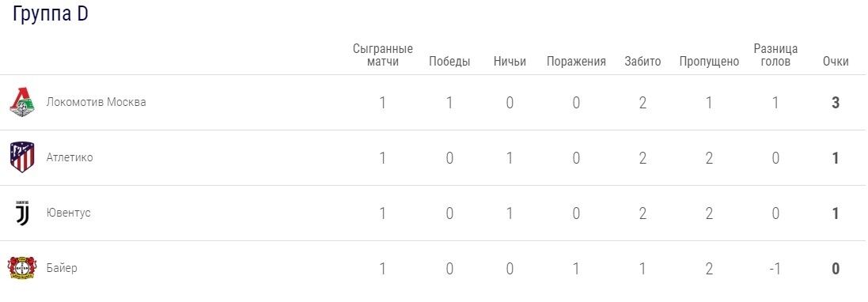868x302 pixels.
Task: Click the Ничьи column header
Action: click(x=510, y=62)
